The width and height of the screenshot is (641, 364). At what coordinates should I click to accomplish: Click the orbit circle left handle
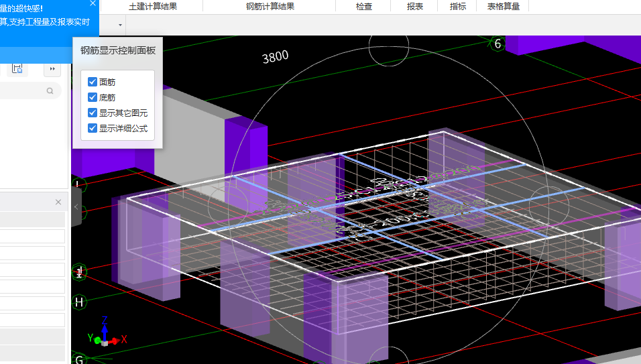coord(228,206)
